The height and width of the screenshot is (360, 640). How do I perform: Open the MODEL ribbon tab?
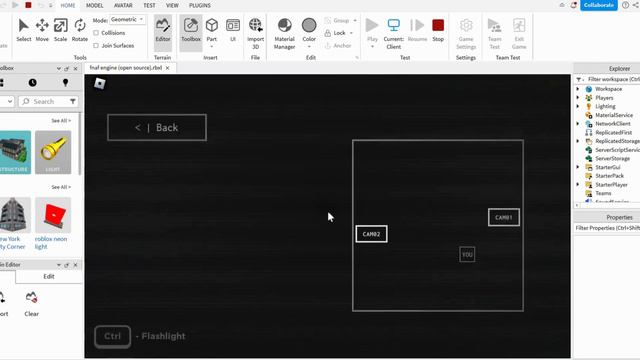pos(94,5)
